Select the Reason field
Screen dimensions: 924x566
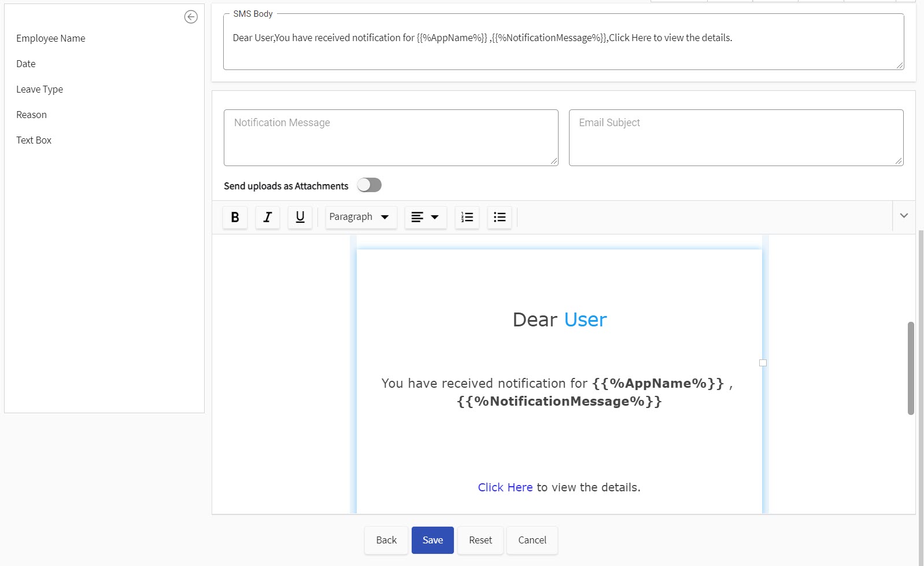coord(32,115)
